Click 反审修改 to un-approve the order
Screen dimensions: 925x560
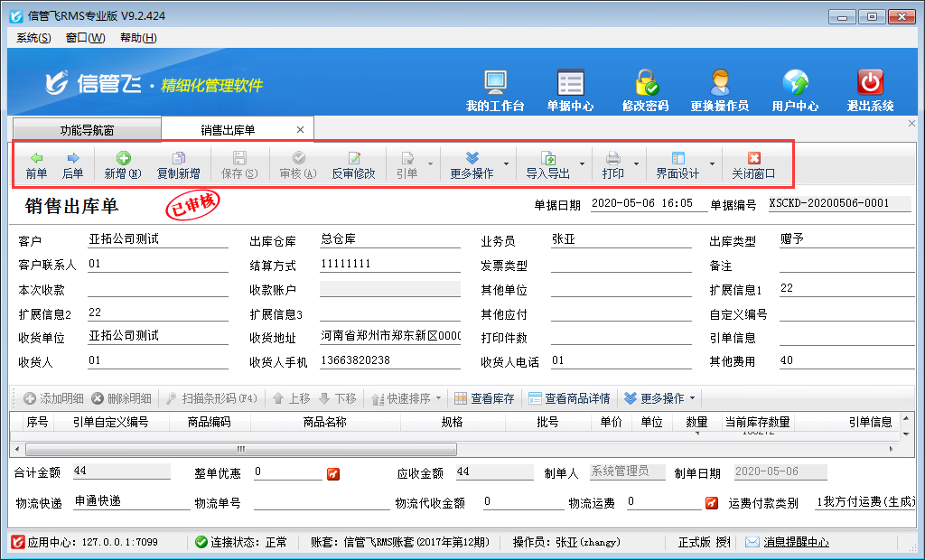click(x=353, y=164)
